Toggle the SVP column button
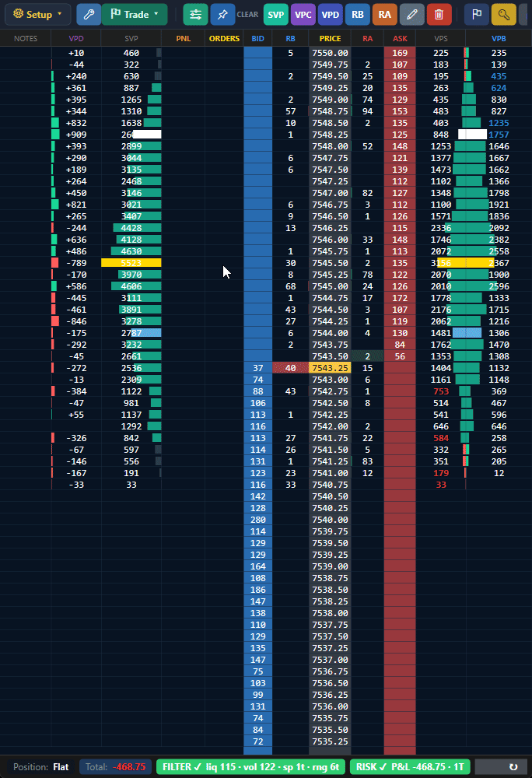The width and height of the screenshot is (532, 778). [275, 14]
